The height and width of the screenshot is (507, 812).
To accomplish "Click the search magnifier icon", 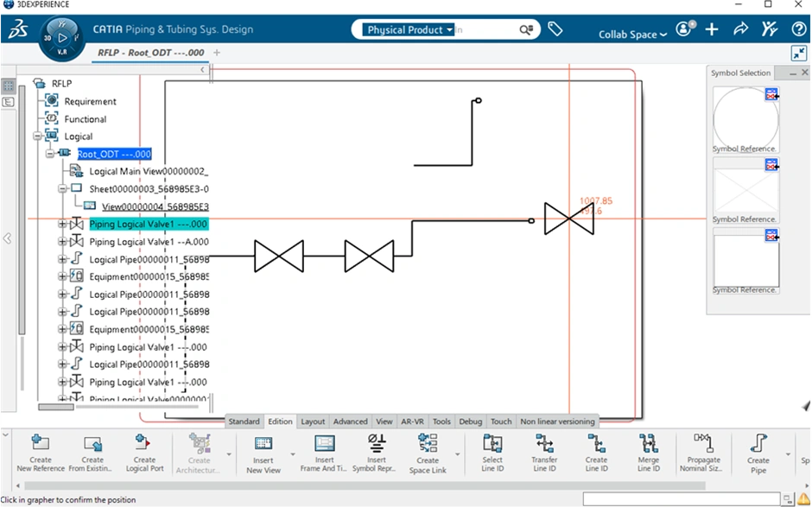I will [526, 30].
